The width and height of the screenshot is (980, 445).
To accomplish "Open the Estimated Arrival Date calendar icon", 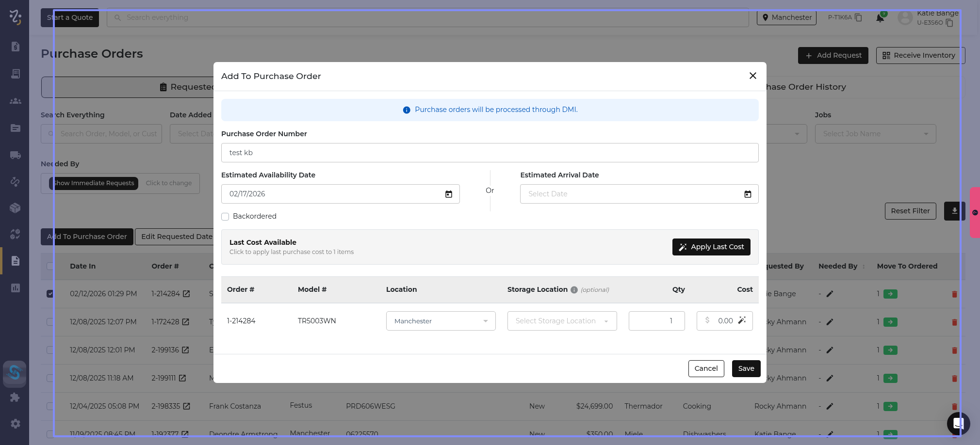I will (748, 194).
